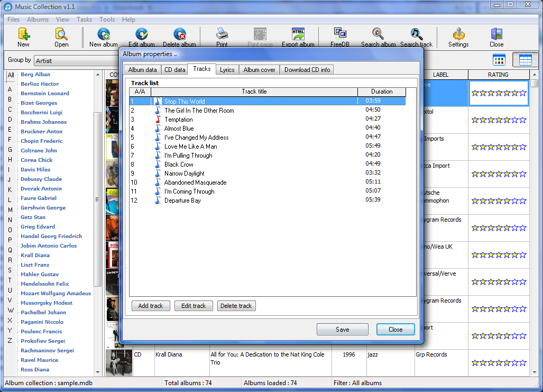Filter artists by letter K
This screenshot has width=543, height=392.
point(10,189)
